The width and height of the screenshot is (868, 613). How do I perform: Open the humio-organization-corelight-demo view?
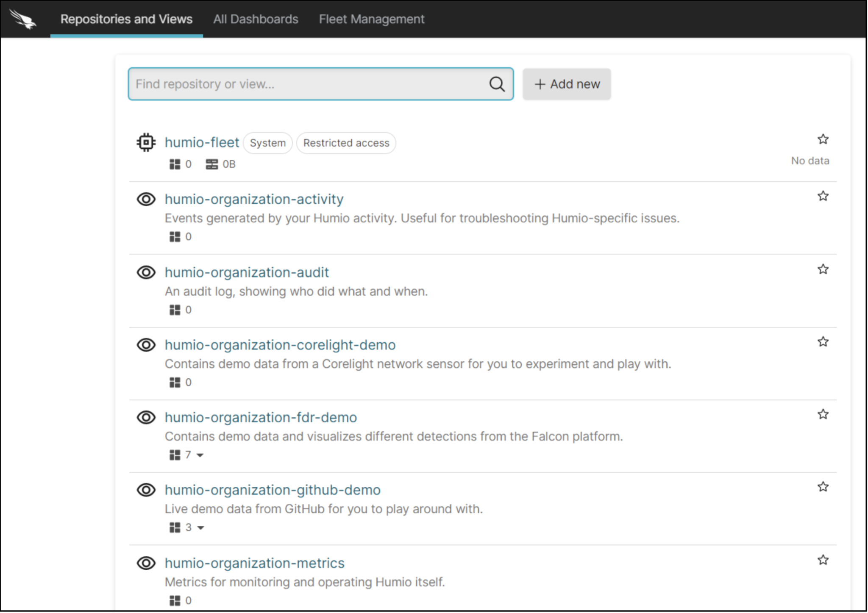[x=280, y=345]
